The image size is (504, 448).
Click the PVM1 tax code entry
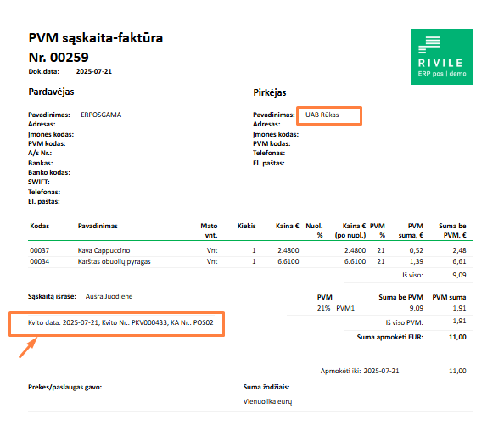click(x=345, y=308)
